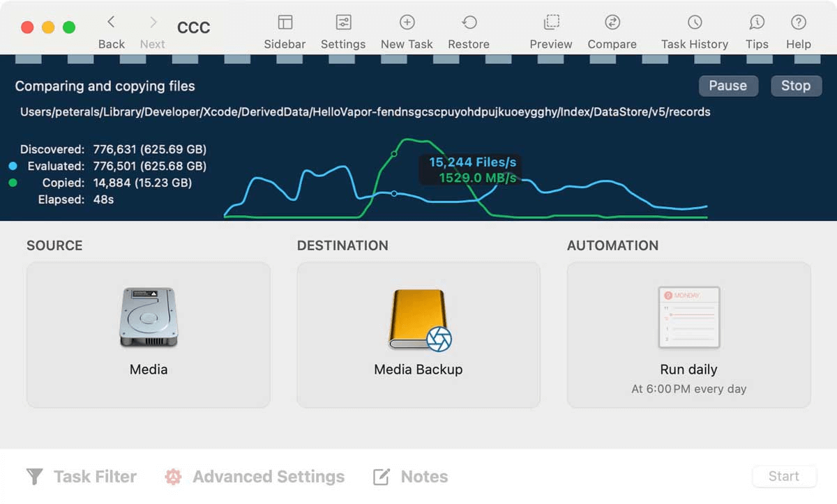Toggle the Sidebar visibility
Image resolution: width=837 pixels, height=504 pixels.
click(x=285, y=28)
